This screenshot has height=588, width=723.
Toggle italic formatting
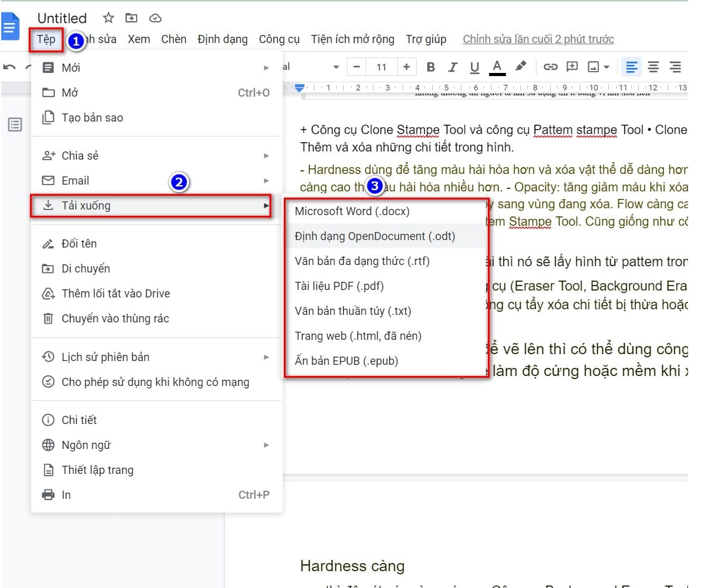click(453, 67)
